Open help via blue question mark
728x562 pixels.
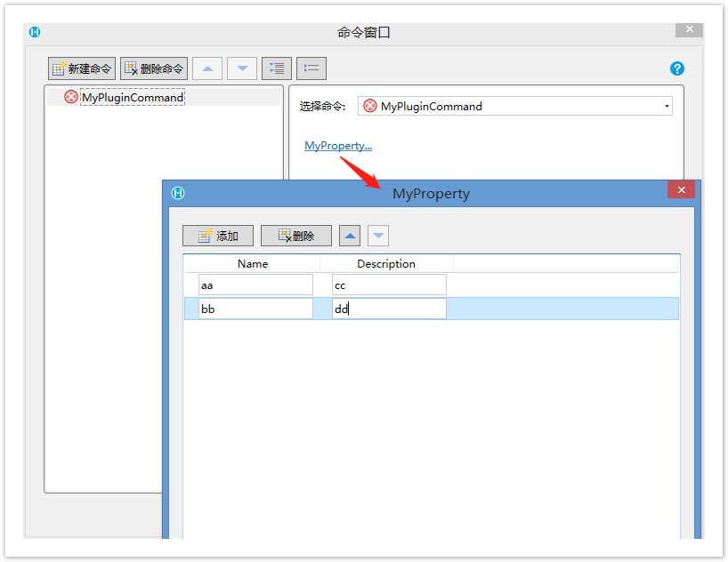tap(676, 68)
